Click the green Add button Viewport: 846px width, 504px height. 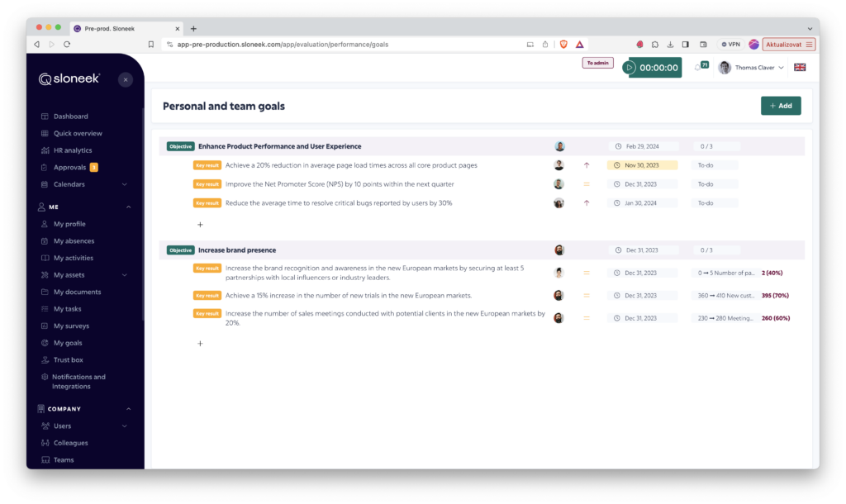pyautogui.click(x=780, y=106)
